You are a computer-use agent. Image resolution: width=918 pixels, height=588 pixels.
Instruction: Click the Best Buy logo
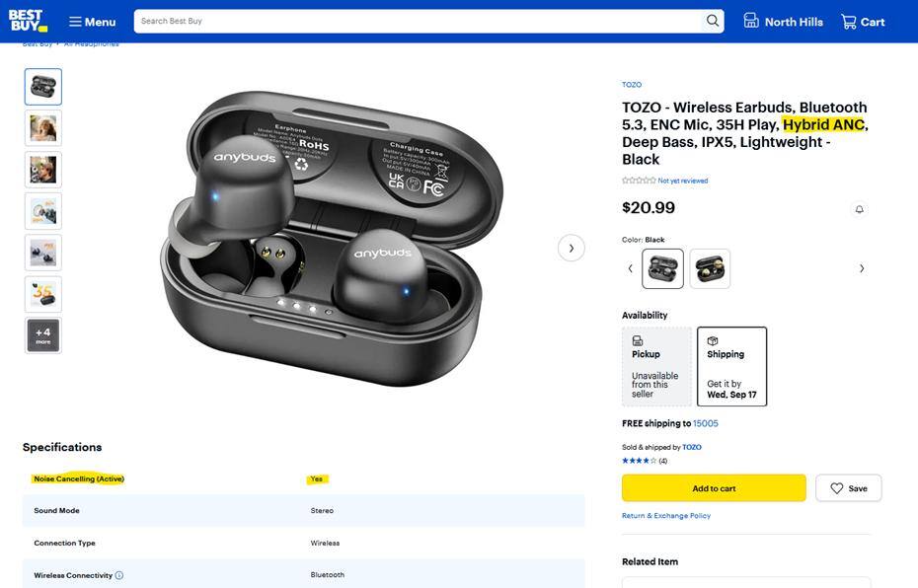point(27,21)
